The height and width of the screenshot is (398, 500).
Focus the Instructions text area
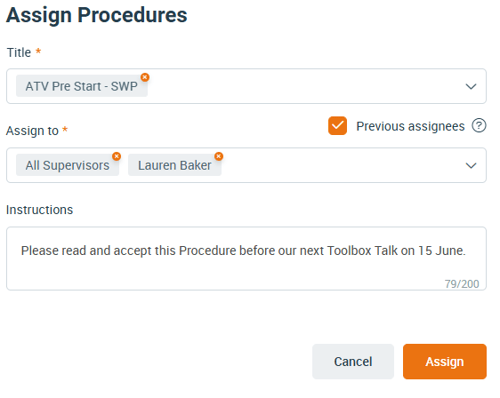[246, 259]
